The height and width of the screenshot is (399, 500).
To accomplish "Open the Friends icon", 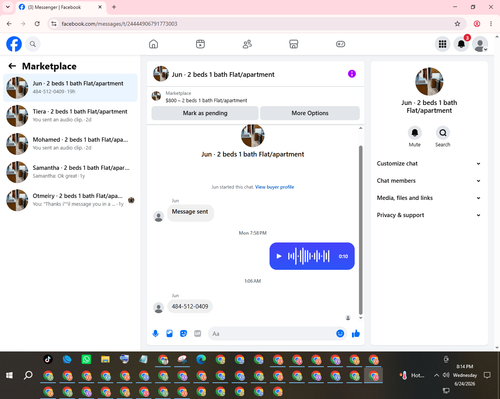I will pyautogui.click(x=247, y=44).
